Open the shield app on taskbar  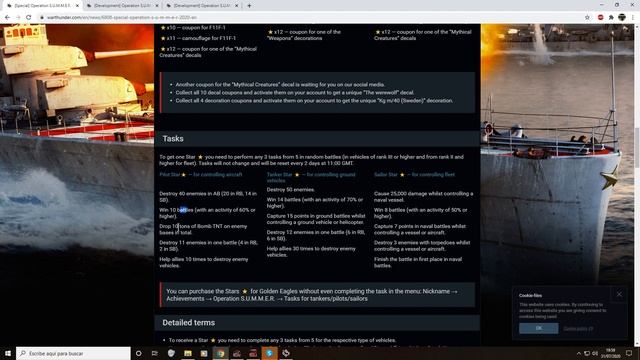pyautogui.click(x=171, y=353)
